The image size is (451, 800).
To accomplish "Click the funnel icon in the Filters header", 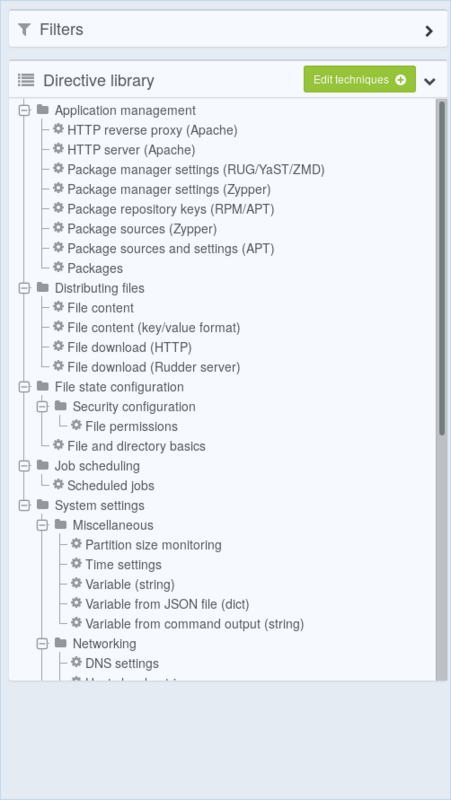I will coord(24,30).
